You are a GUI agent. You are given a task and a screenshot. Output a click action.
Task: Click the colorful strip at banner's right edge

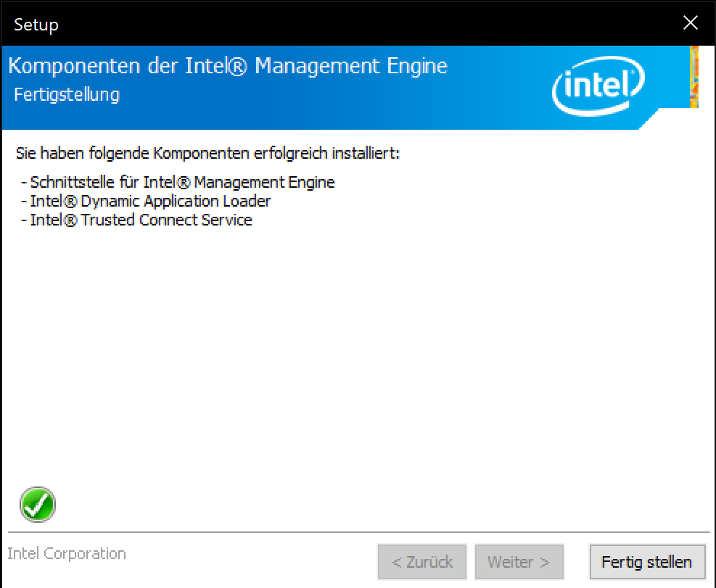point(694,77)
